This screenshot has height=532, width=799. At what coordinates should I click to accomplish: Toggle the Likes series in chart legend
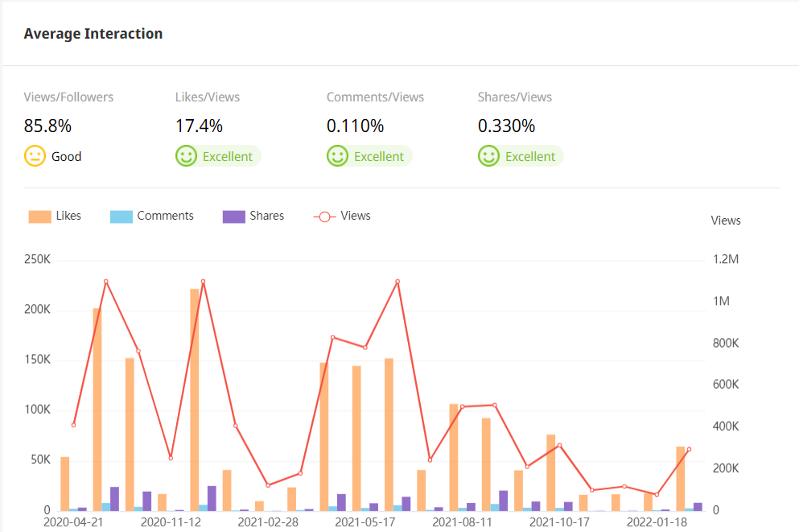pyautogui.click(x=68, y=216)
